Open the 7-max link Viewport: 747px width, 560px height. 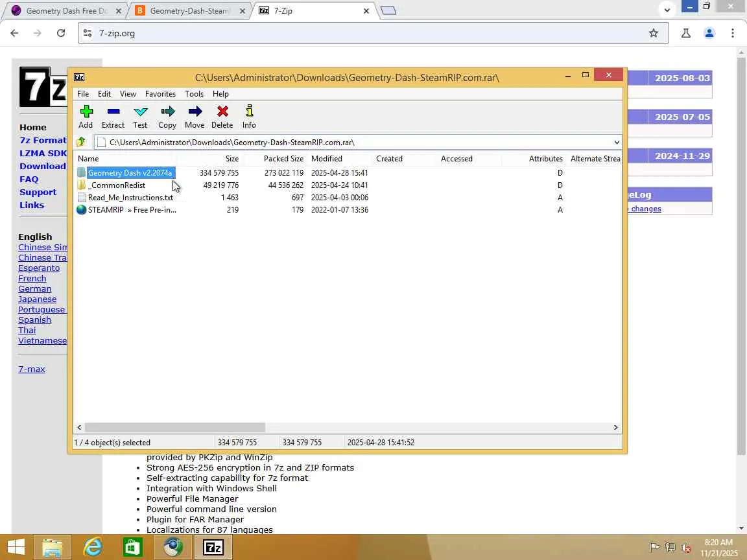point(32,369)
